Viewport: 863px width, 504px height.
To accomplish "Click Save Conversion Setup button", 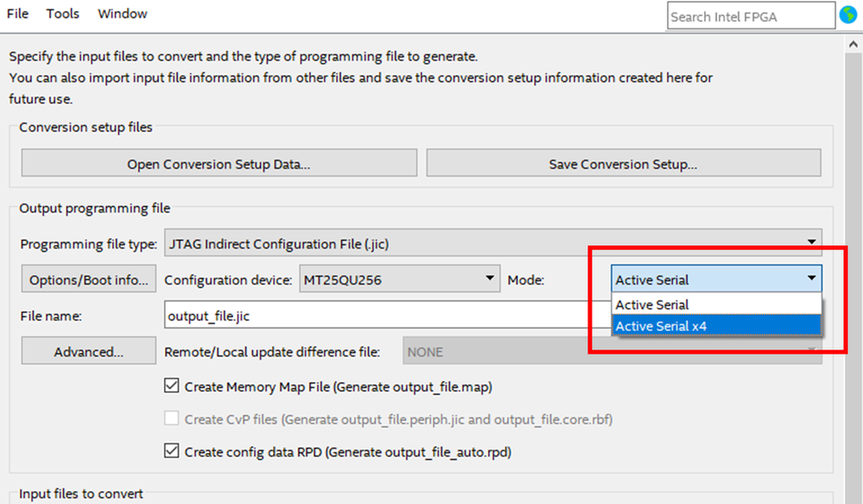I will (x=623, y=164).
